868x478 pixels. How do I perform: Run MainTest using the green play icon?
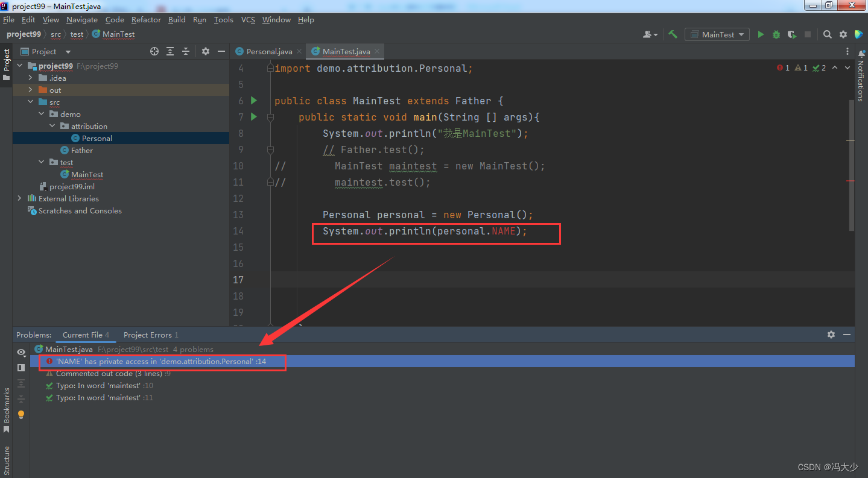(761, 34)
